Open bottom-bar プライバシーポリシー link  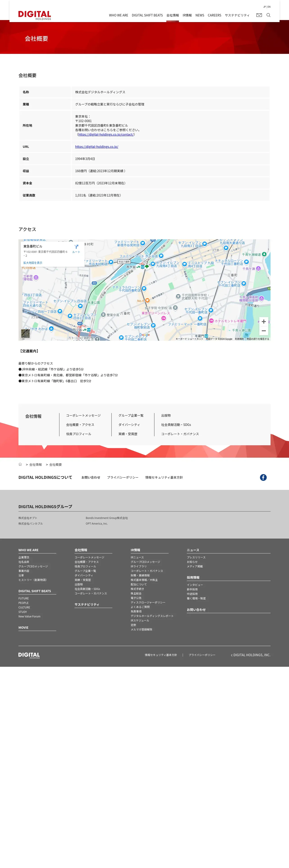click(x=202, y=655)
